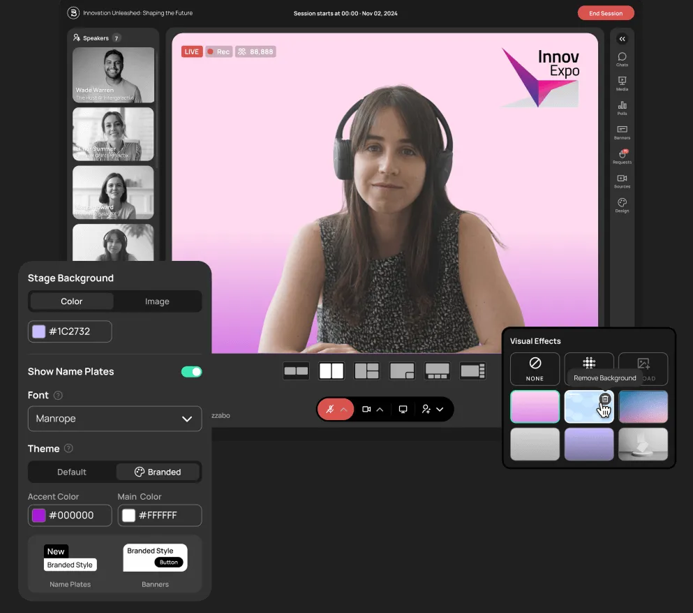Select the white studio podium background thumbnail
Screen dimensions: 693x613
pos(643,444)
